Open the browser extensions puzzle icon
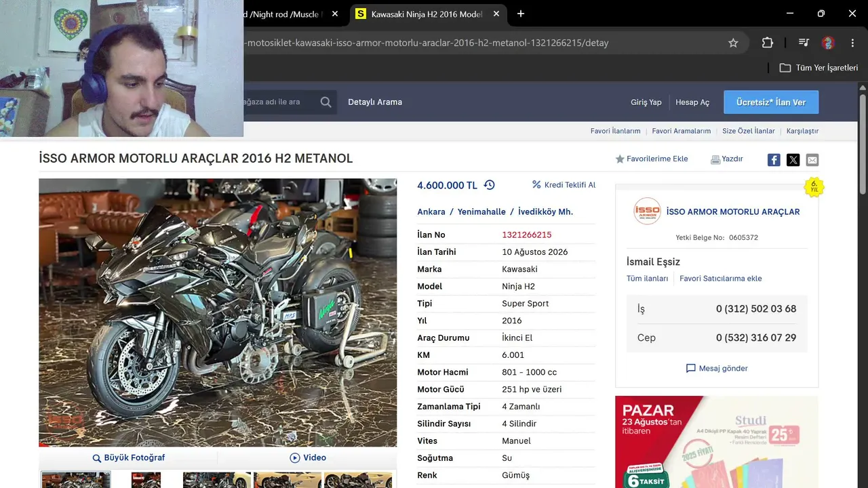The width and height of the screenshot is (868, 488). point(768,43)
